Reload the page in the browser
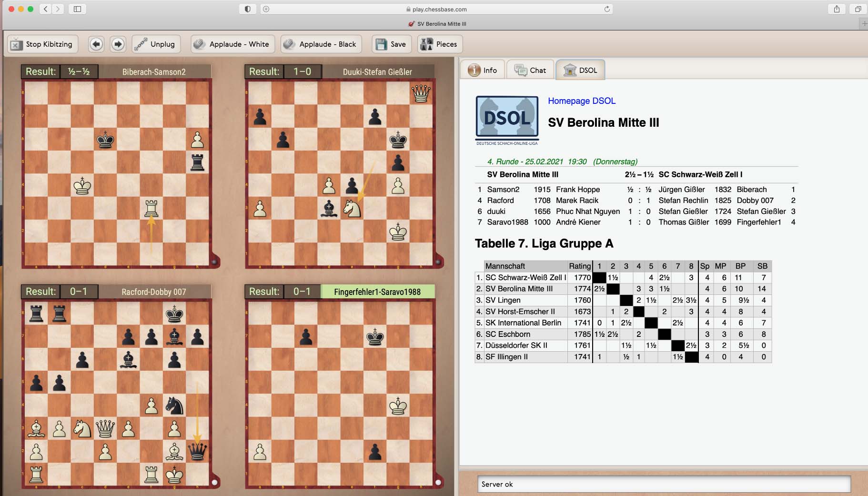Screen dimensions: 868x496 [607, 9]
